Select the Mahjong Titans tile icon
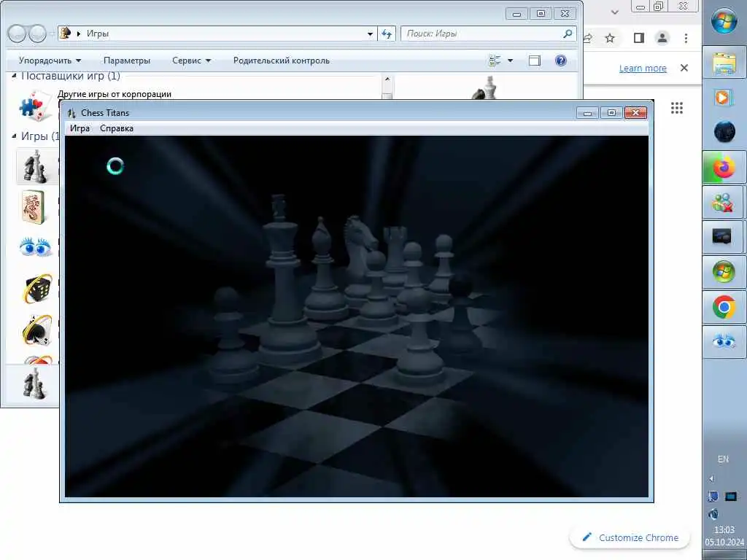This screenshot has width=747, height=560. [x=34, y=206]
